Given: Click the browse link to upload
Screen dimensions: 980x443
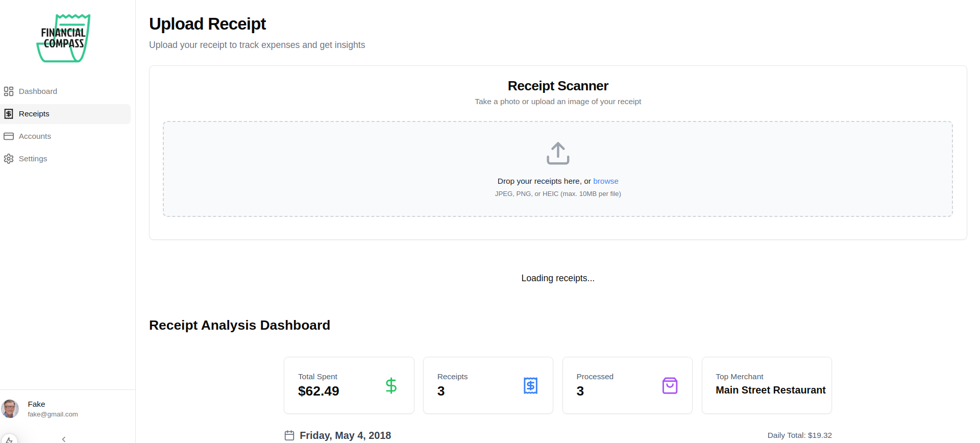Looking at the screenshot, I should [x=605, y=181].
